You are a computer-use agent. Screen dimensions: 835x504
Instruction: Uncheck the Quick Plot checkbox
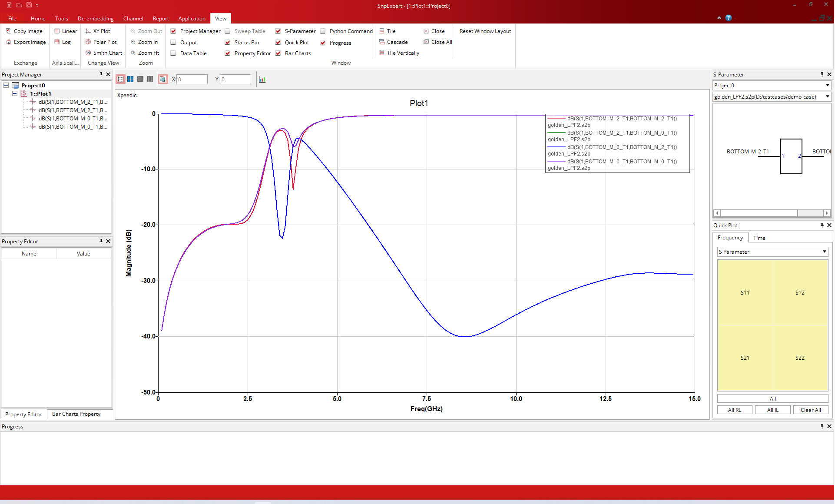(278, 42)
